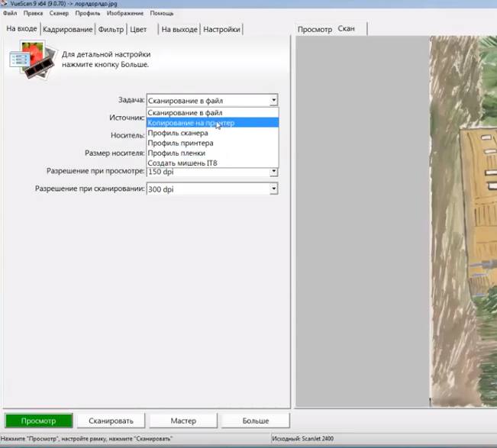Switch to the Просмотр preview tab
This screenshot has width=497, height=448.
[315, 29]
